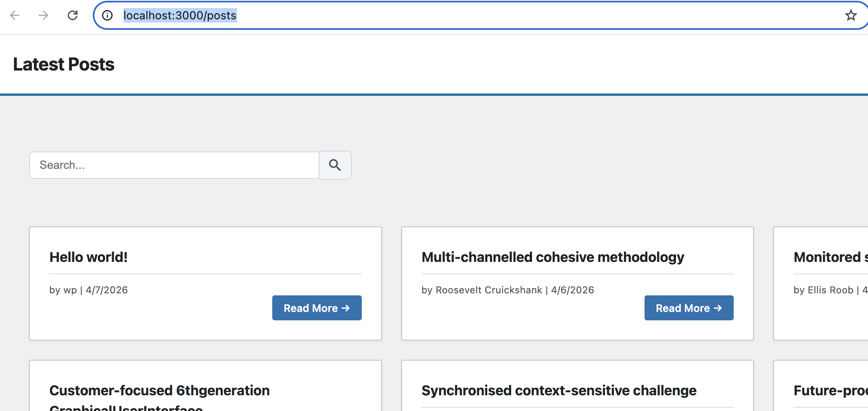Bookmark this page with the star icon

coord(851,15)
